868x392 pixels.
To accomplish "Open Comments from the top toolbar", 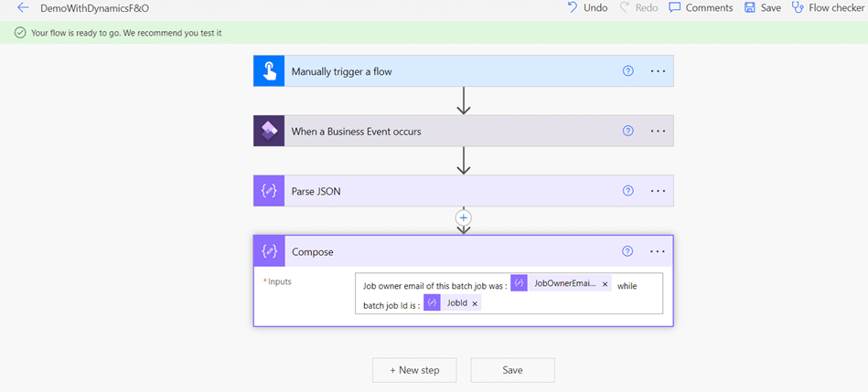I will (x=701, y=7).
